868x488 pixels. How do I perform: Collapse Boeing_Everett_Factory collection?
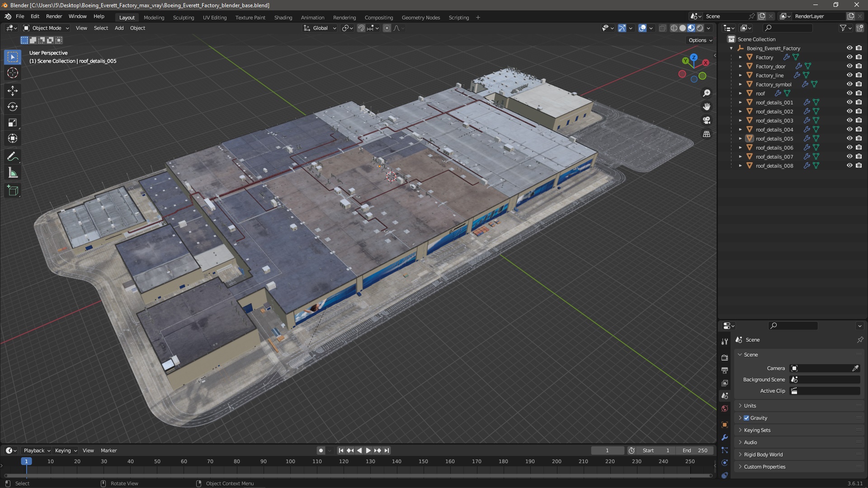(x=731, y=48)
